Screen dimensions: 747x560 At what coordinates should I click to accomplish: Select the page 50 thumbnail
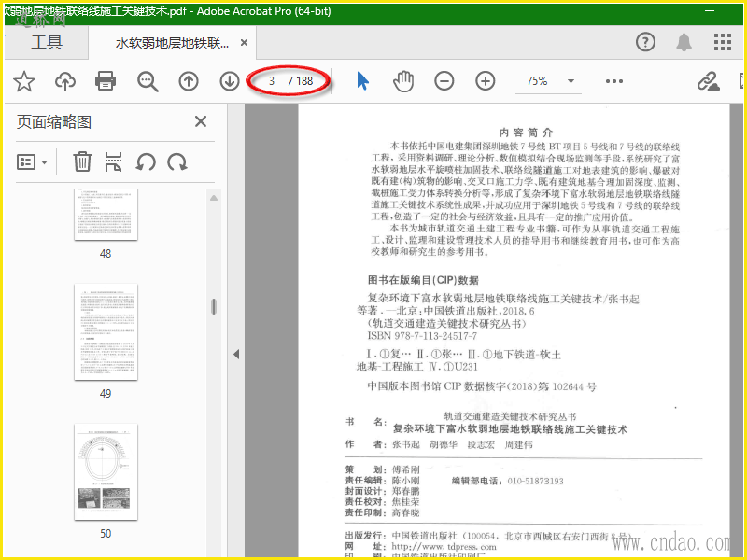106,472
